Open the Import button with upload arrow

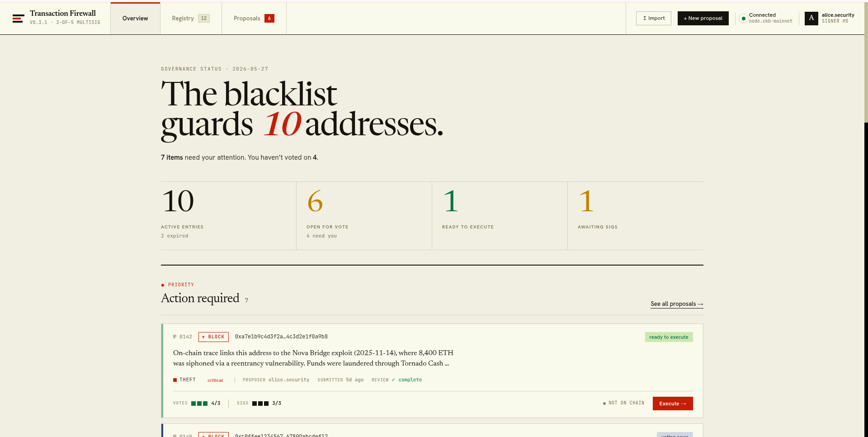click(x=654, y=18)
